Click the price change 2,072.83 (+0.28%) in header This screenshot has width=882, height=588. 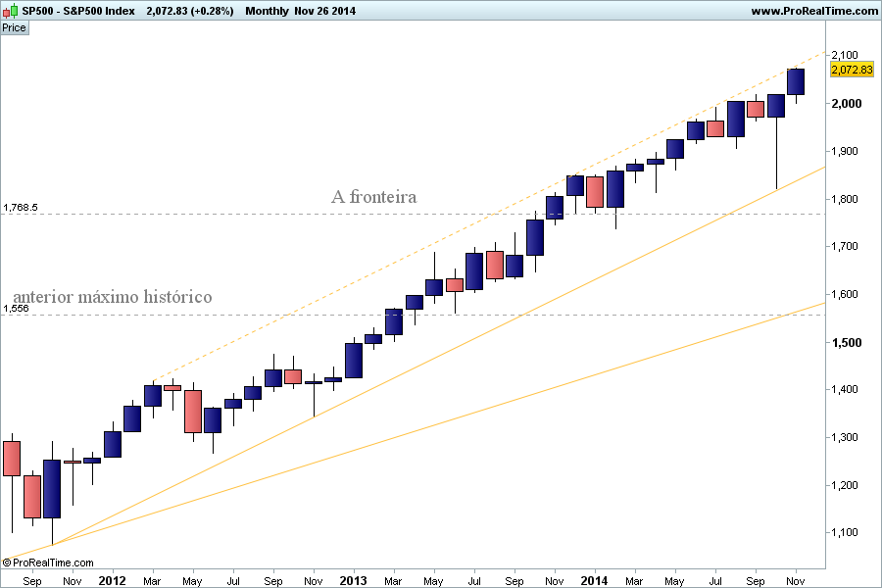coord(189,11)
